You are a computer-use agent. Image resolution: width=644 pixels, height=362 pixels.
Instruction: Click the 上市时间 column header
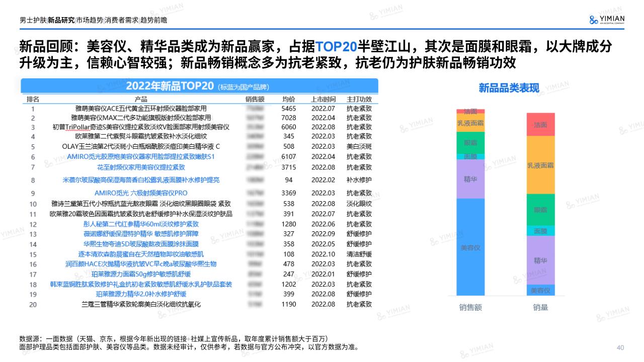tap(323, 99)
